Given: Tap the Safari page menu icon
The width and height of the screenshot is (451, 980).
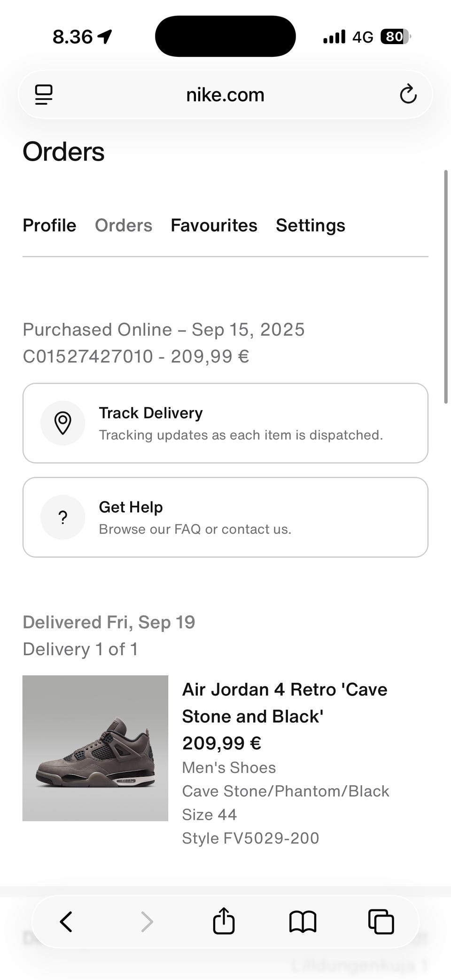Looking at the screenshot, I should point(44,95).
